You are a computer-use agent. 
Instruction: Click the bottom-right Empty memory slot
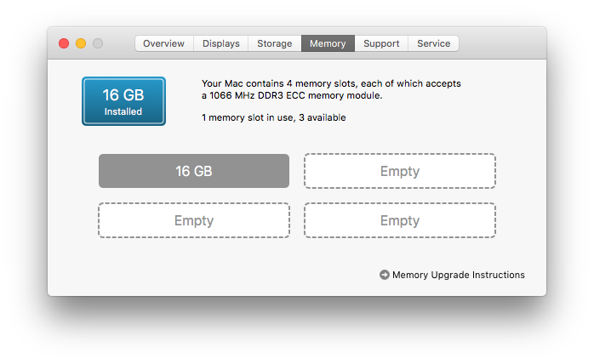[400, 220]
